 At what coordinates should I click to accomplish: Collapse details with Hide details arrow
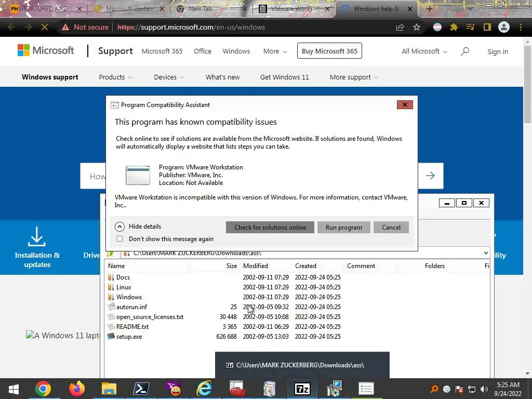pos(120,227)
